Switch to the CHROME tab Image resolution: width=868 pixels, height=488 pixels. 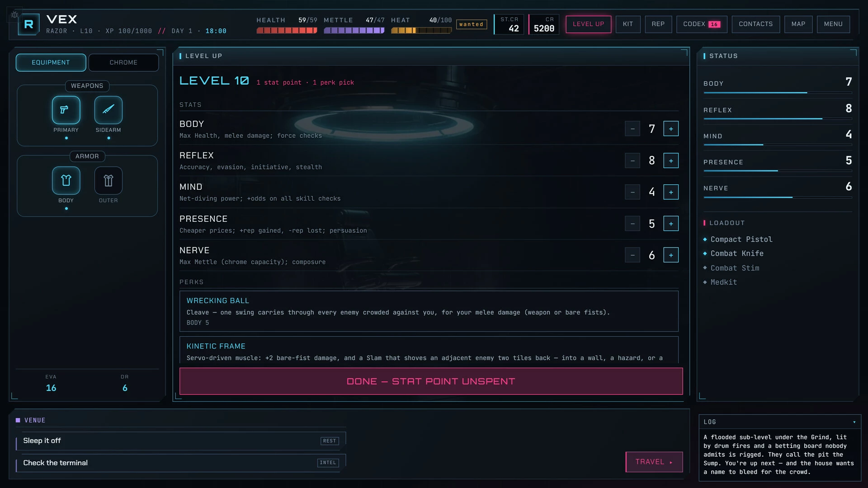[123, 62]
